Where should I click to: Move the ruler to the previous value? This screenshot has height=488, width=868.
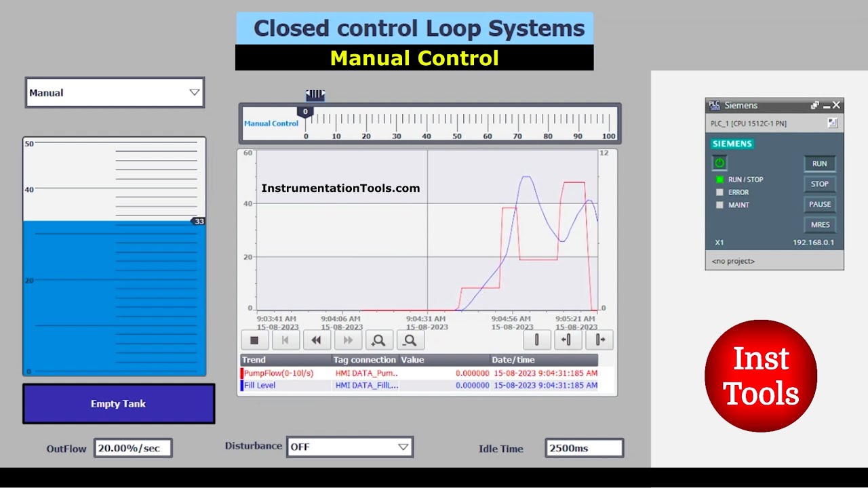coord(567,340)
